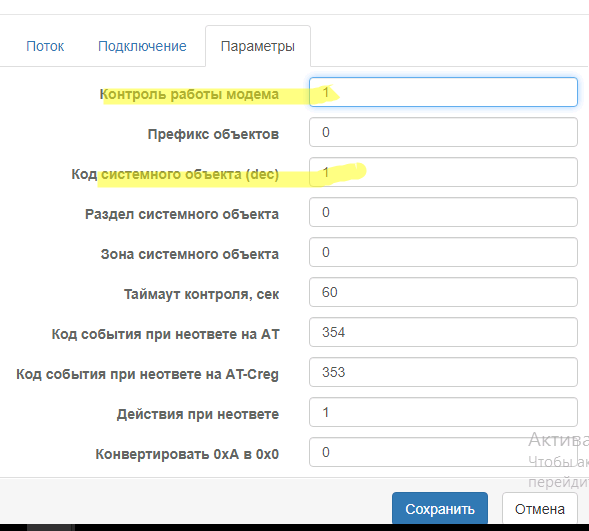Click the Префикс объектов label text
The width and height of the screenshot is (589, 531).
point(213,134)
